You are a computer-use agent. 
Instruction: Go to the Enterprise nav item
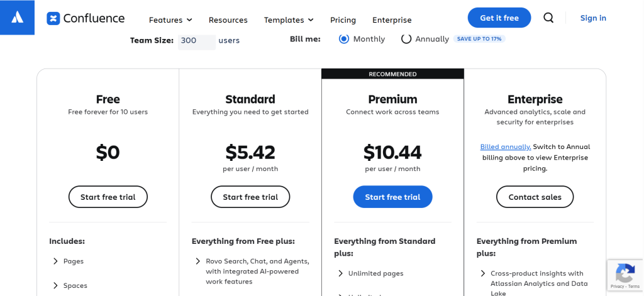[392, 20]
